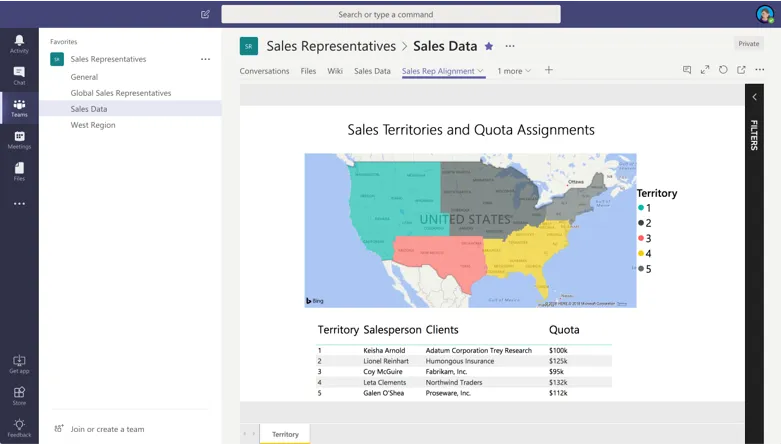
Task: Select Territory 2 dark legend item
Action: 645,223
